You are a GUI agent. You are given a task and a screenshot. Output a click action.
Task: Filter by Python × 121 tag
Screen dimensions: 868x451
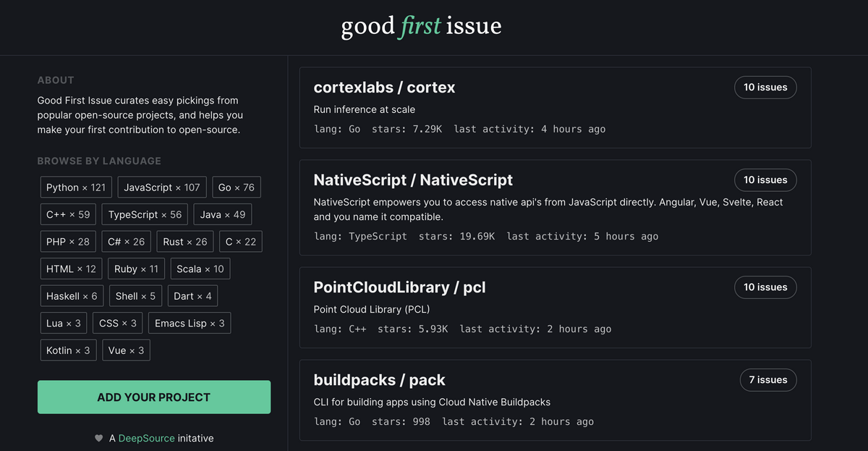tap(76, 187)
